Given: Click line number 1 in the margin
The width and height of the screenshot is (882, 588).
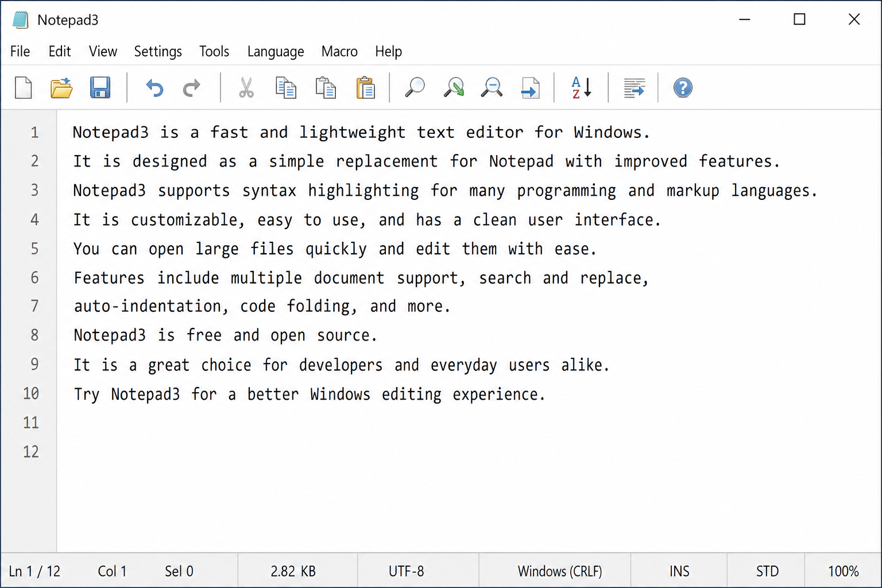Looking at the screenshot, I should coord(34,133).
